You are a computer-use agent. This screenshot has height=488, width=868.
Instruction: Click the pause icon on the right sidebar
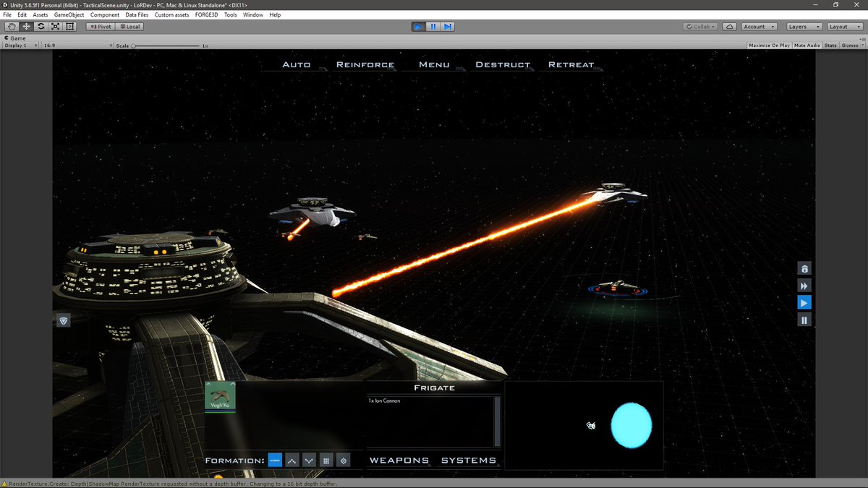click(804, 319)
